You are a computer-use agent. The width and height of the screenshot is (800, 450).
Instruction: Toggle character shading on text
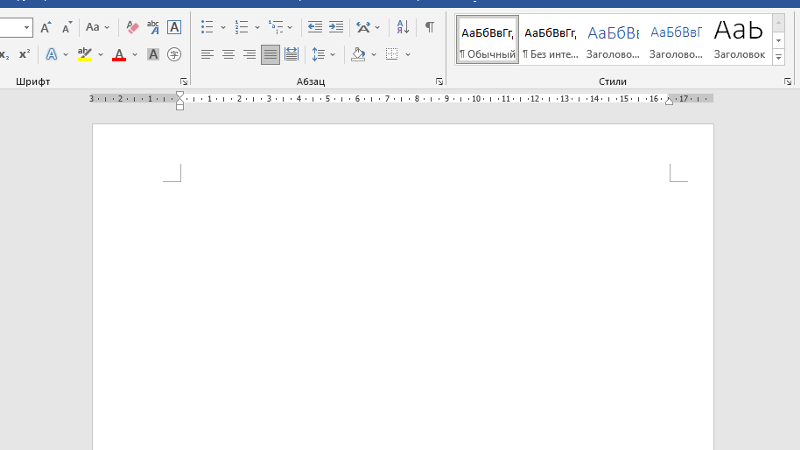point(153,54)
